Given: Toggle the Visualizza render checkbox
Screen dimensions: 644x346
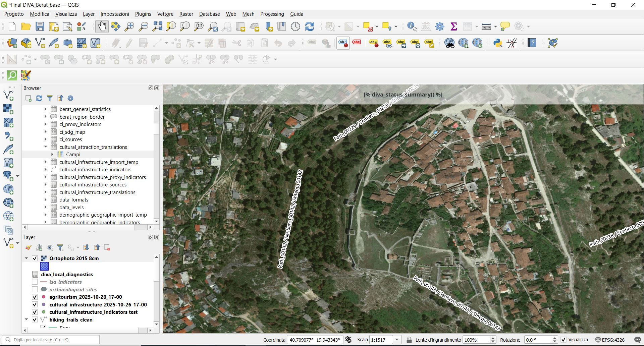Looking at the screenshot, I should tap(563, 340).
